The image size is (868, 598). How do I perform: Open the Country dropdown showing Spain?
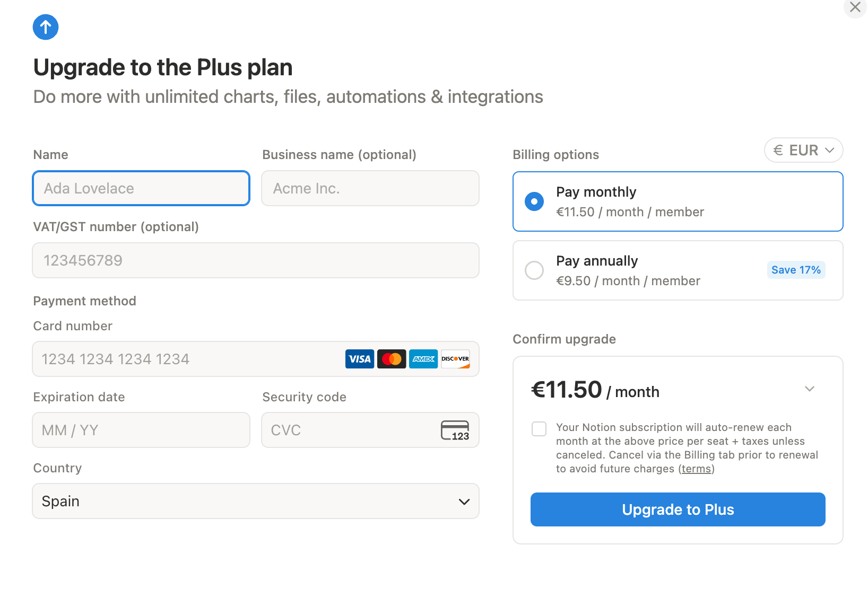[x=256, y=501]
